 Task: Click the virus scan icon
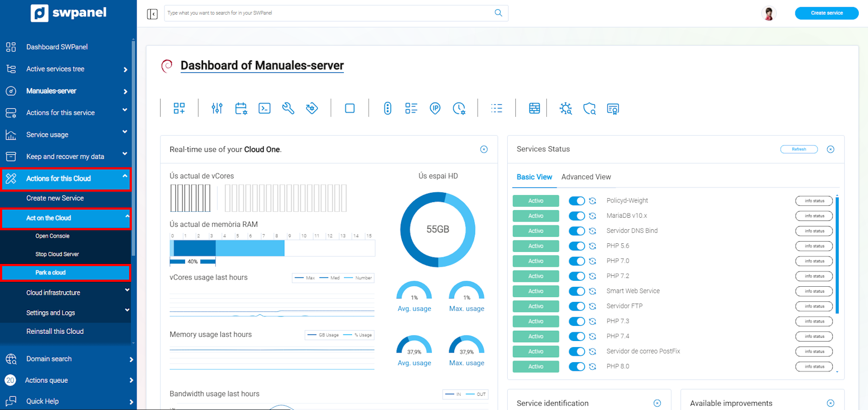coord(566,108)
